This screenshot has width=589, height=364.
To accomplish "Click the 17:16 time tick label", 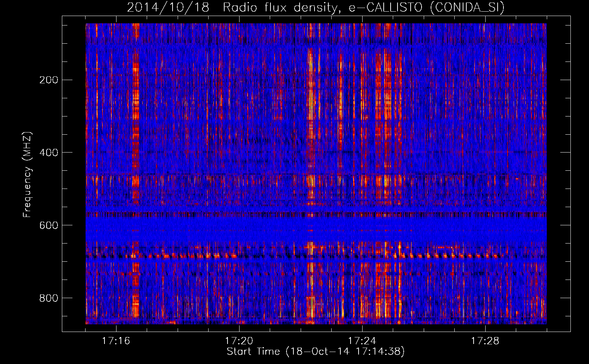I will [x=116, y=341].
